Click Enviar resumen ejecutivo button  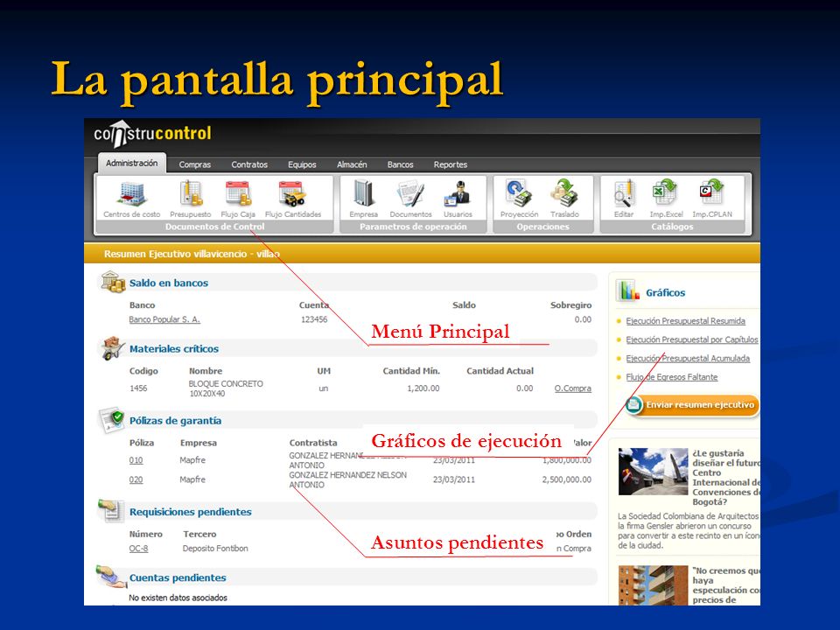point(691,405)
